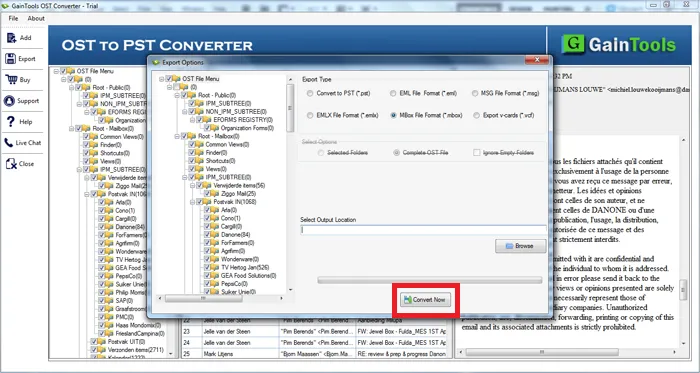Click the Browse button
This screenshot has width=700, height=373.
521,246
